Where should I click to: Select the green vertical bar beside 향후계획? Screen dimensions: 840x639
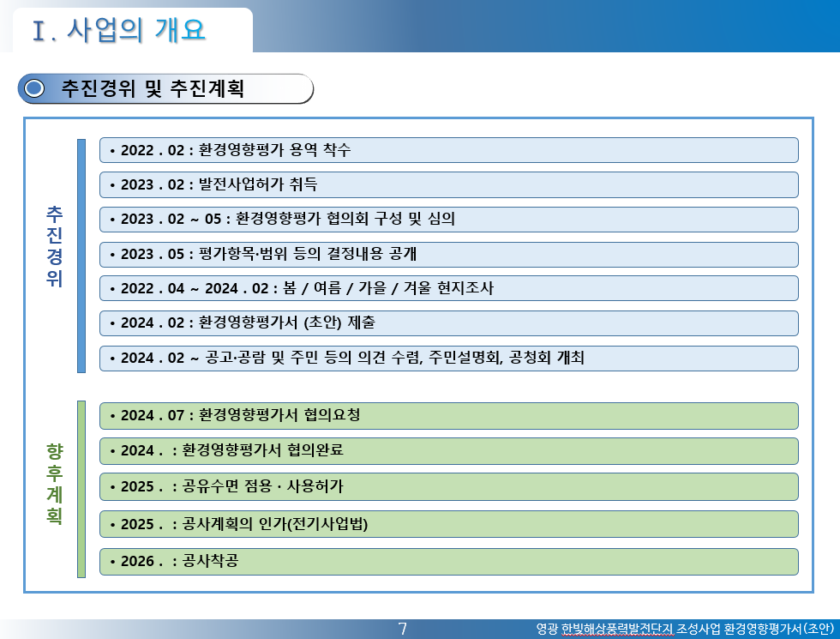(81, 489)
